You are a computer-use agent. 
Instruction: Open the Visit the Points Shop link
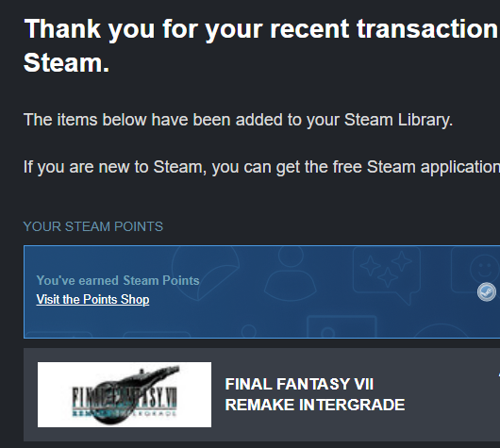coord(92,300)
